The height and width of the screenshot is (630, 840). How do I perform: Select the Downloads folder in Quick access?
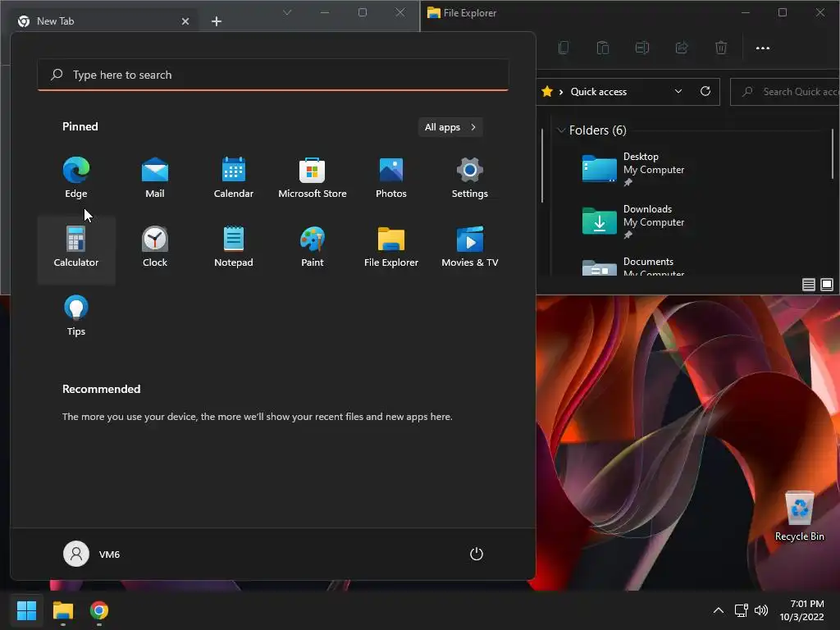(x=634, y=222)
